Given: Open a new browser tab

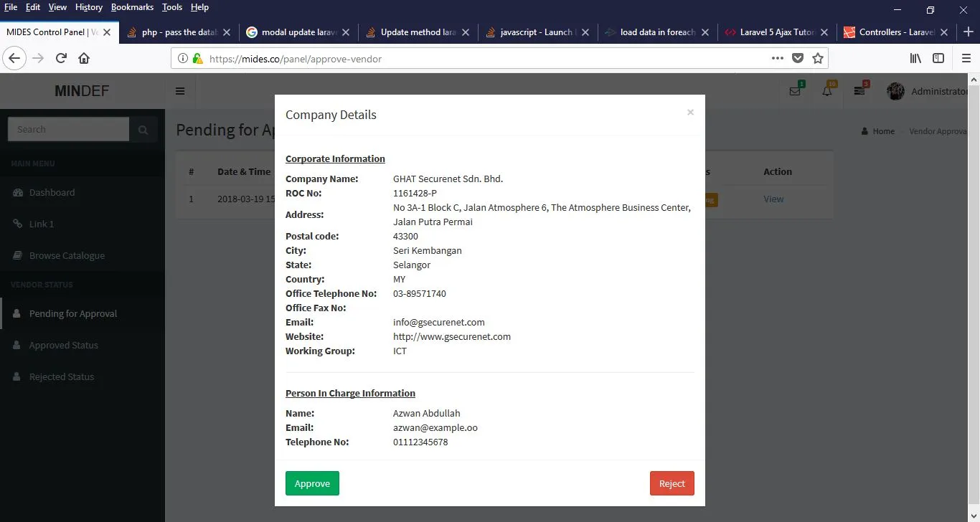Looking at the screenshot, I should point(969,32).
